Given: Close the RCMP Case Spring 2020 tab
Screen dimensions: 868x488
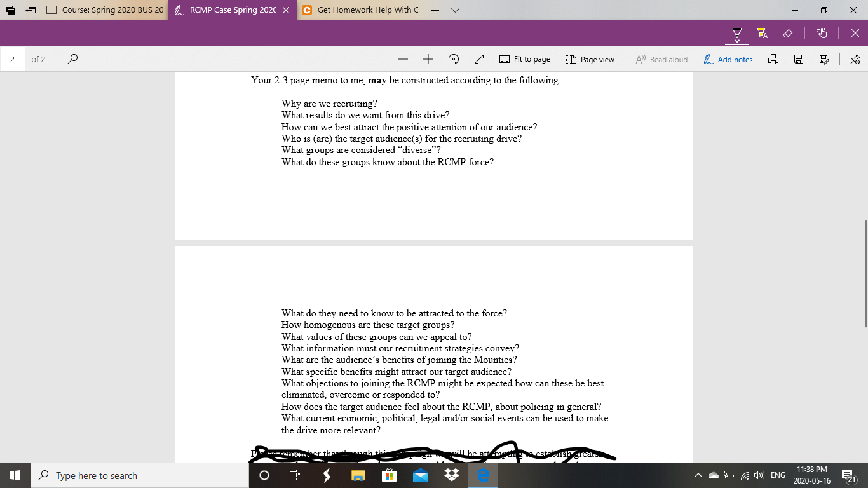Looking at the screenshot, I should pyautogui.click(x=286, y=10).
